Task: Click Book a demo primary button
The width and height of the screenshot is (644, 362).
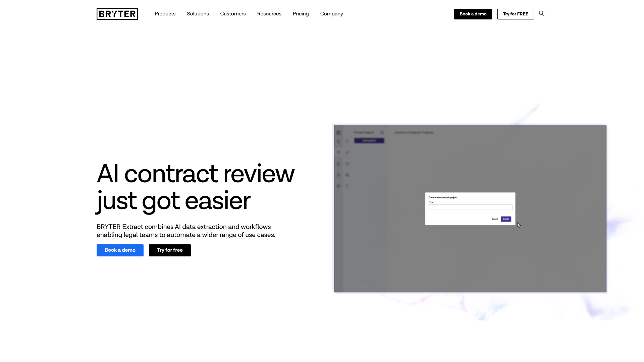Action: click(x=120, y=250)
